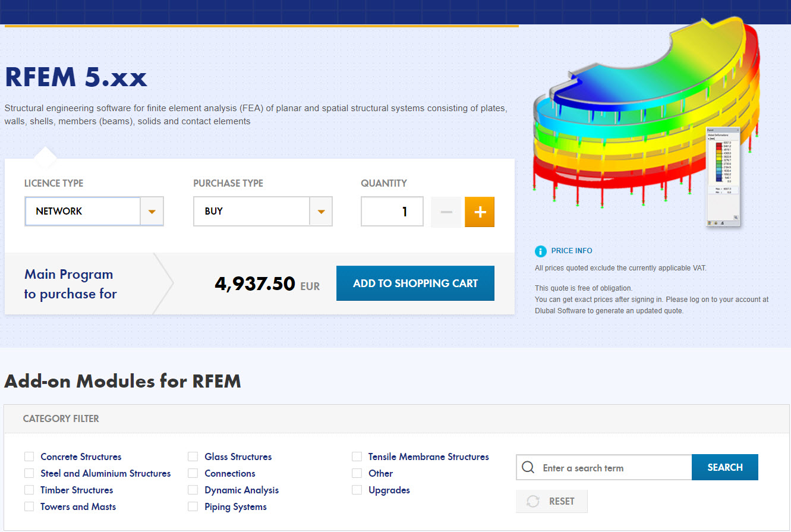Image resolution: width=791 pixels, height=532 pixels.
Task: Click ADD TO SHOPPING CART
Action: tap(415, 283)
